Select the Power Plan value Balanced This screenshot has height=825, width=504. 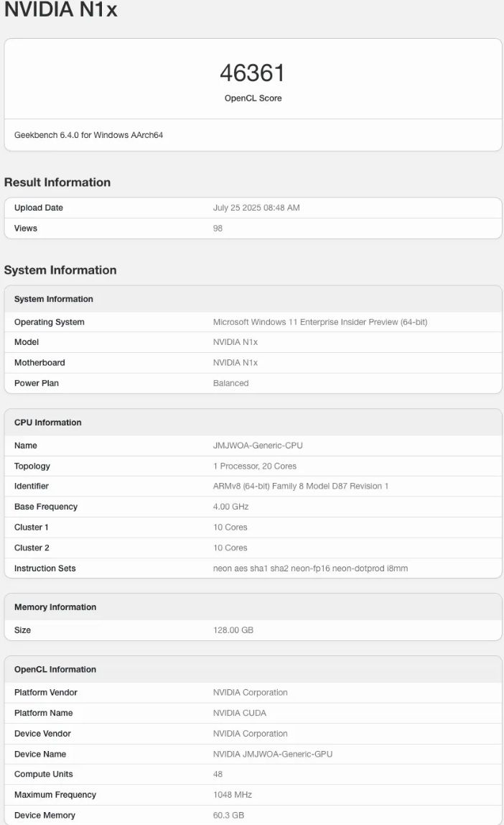[230, 383]
